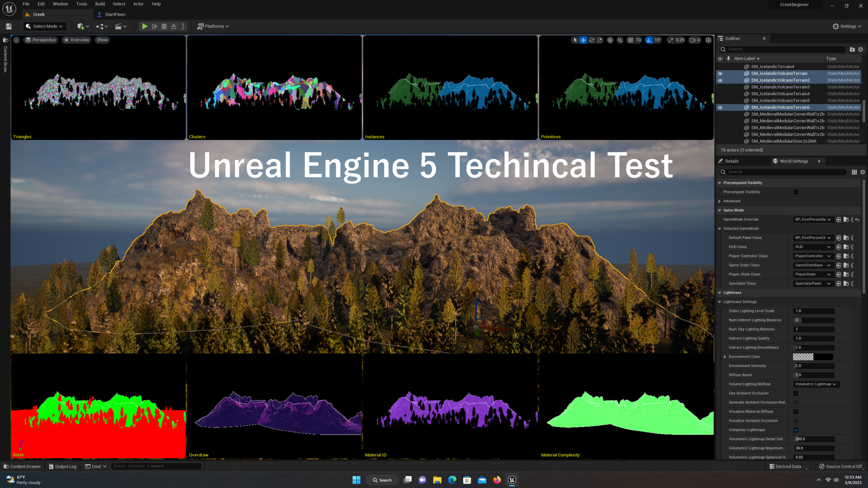The image size is (868, 488).
Task: Open camera speed setting in viewport
Action: (695, 40)
